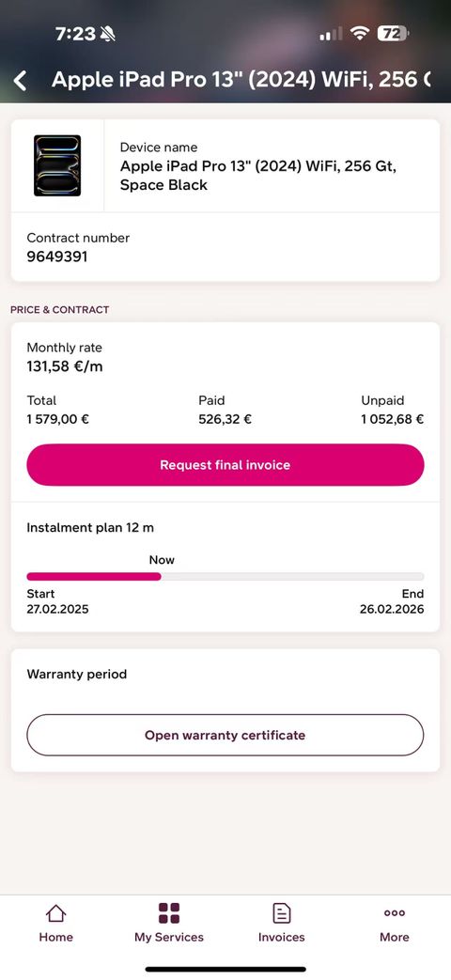Viewport: 451px width, 980px height.
Task: Open the Home tab icon
Action: pyautogui.click(x=56, y=913)
